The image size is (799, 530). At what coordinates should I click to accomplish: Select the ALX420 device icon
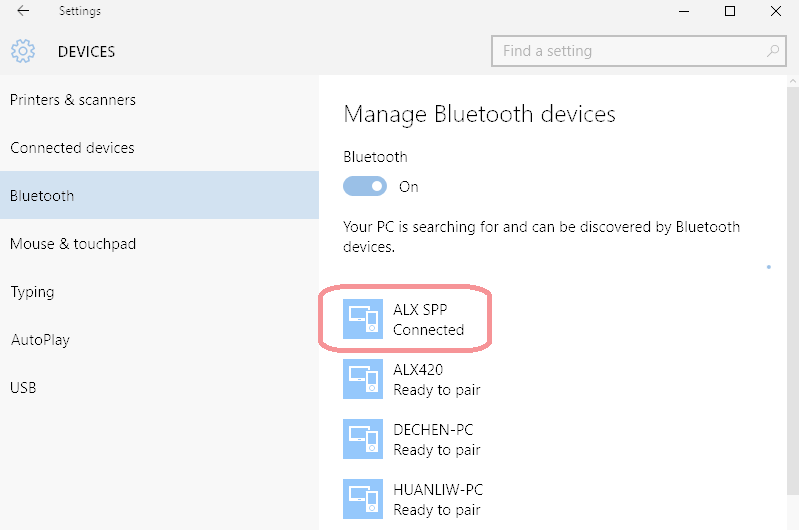coord(363,379)
